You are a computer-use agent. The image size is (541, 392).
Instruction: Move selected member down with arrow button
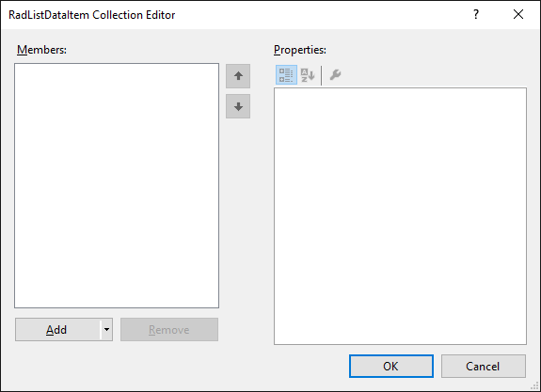click(238, 106)
